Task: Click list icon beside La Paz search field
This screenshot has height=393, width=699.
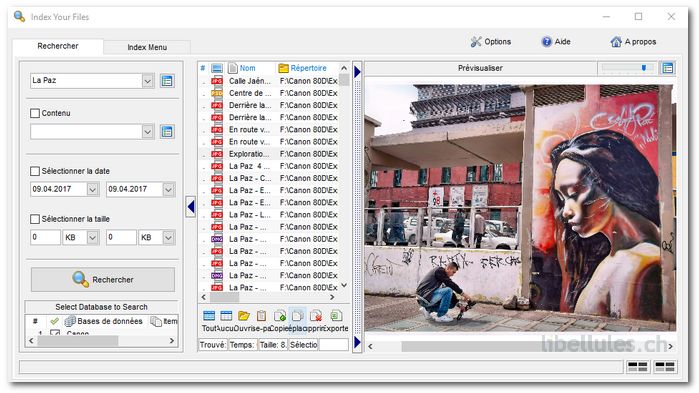Action: [167, 81]
